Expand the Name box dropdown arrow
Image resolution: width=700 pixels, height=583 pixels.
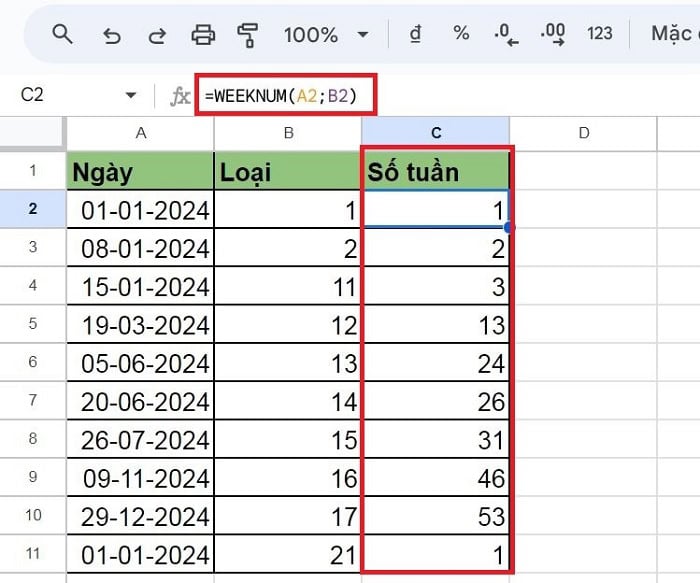coord(130,96)
